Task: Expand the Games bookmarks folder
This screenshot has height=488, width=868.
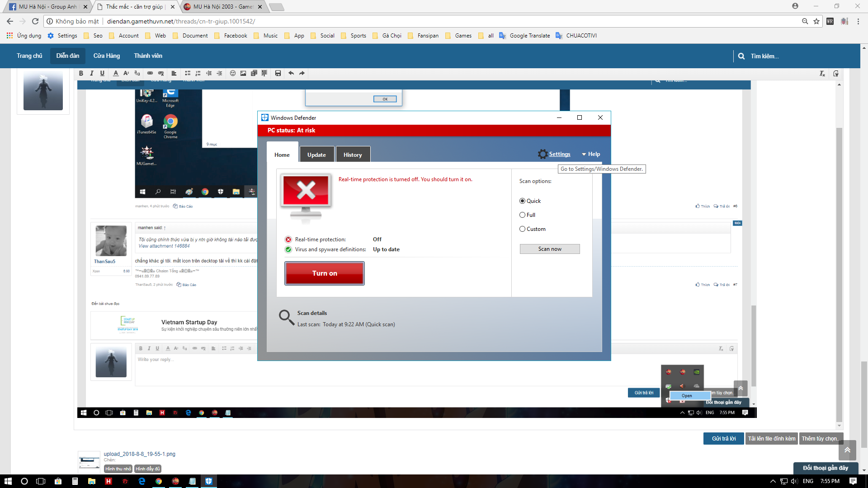Action: tap(458, 36)
